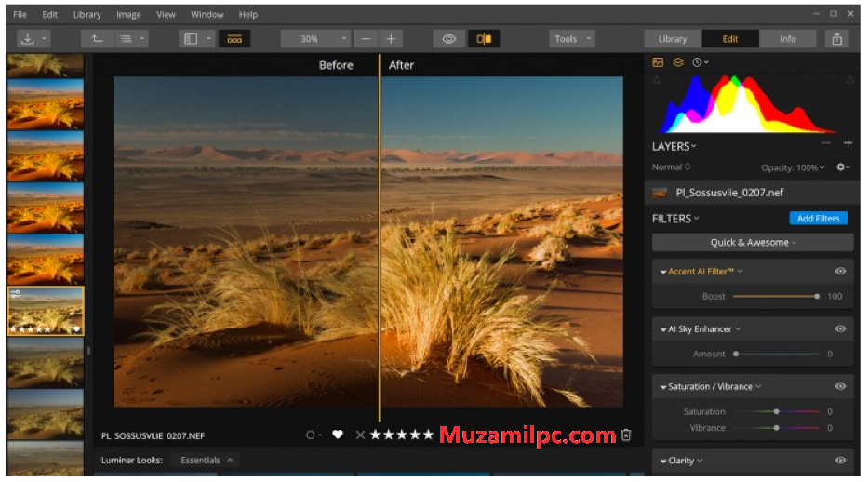Open the Library menu
Screen dimensions: 868x482
87,14
